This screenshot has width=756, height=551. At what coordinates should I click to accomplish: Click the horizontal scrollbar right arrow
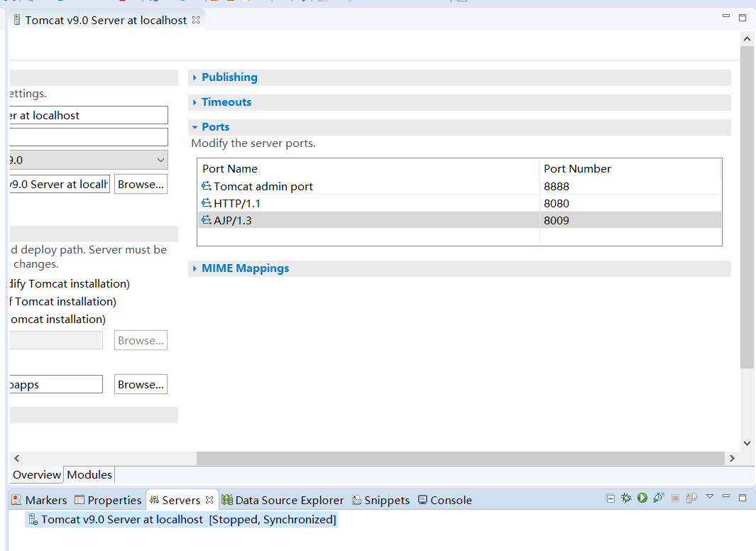pyautogui.click(x=732, y=458)
